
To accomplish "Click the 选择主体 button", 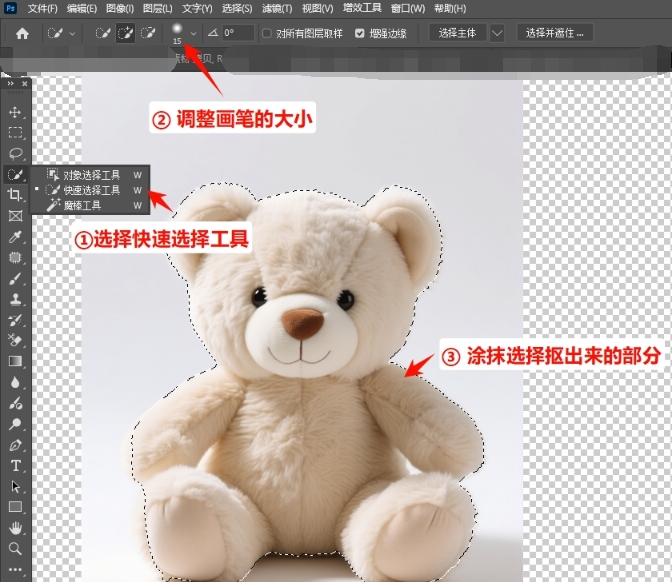I will tap(458, 33).
